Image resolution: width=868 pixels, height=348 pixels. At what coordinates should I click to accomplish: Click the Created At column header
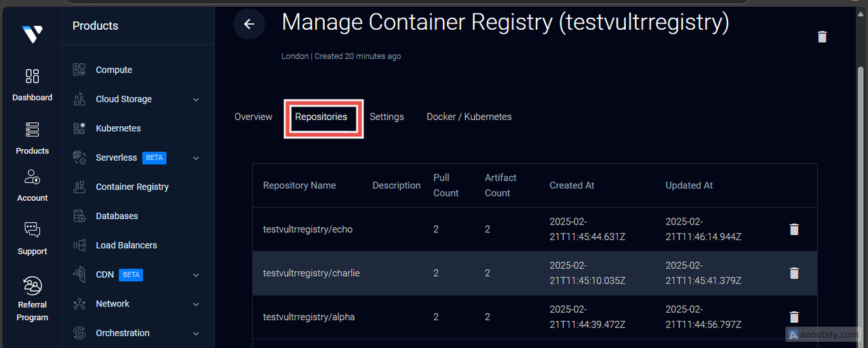tap(572, 185)
